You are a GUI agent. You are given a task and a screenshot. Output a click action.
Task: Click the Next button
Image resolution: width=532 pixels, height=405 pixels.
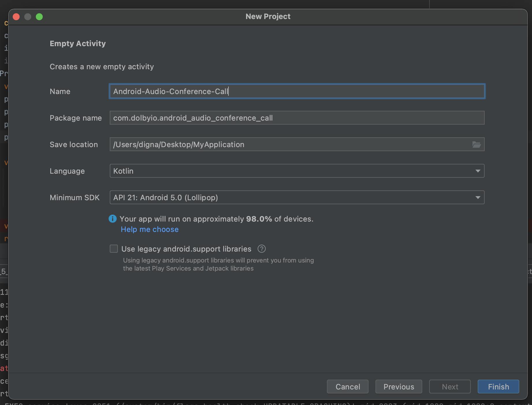coord(450,387)
